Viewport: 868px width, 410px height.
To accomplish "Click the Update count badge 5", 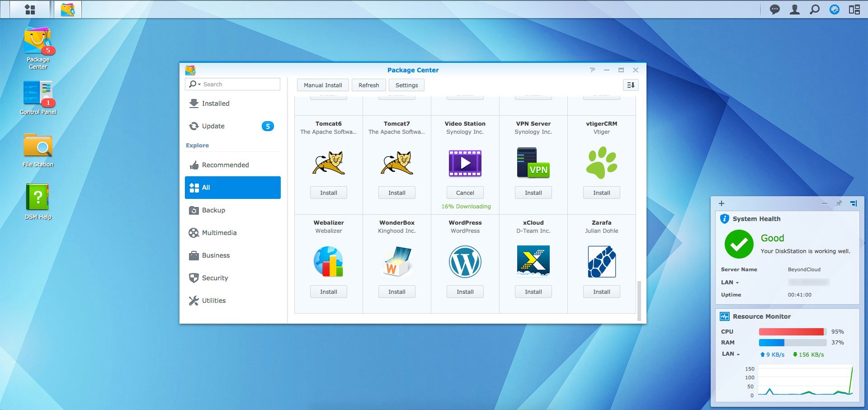I will click(x=268, y=126).
